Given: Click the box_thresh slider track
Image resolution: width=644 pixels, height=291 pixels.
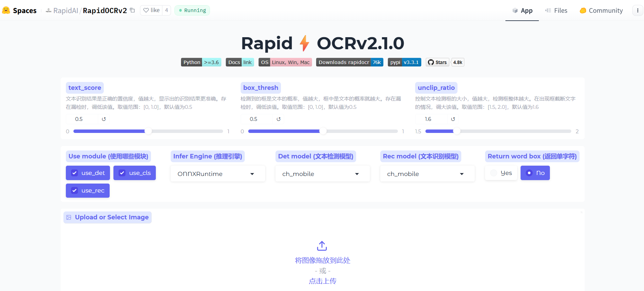Looking at the screenshot, I should tap(323, 131).
